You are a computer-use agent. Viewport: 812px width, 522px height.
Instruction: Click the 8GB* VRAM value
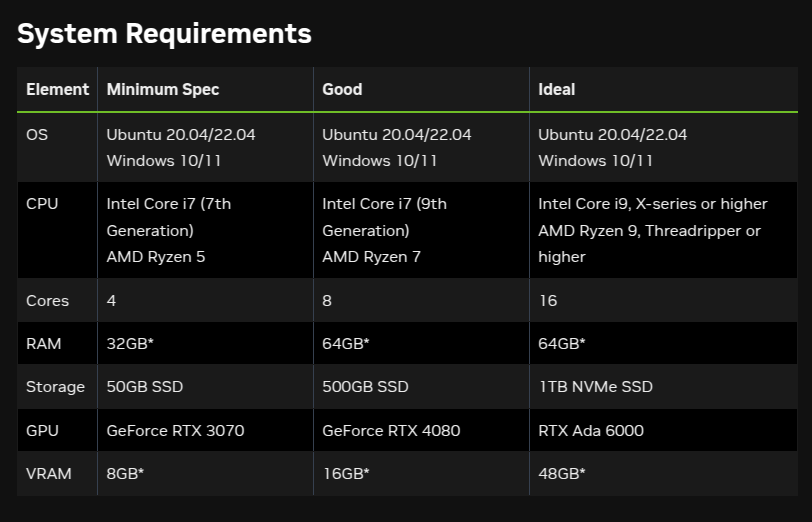point(125,473)
